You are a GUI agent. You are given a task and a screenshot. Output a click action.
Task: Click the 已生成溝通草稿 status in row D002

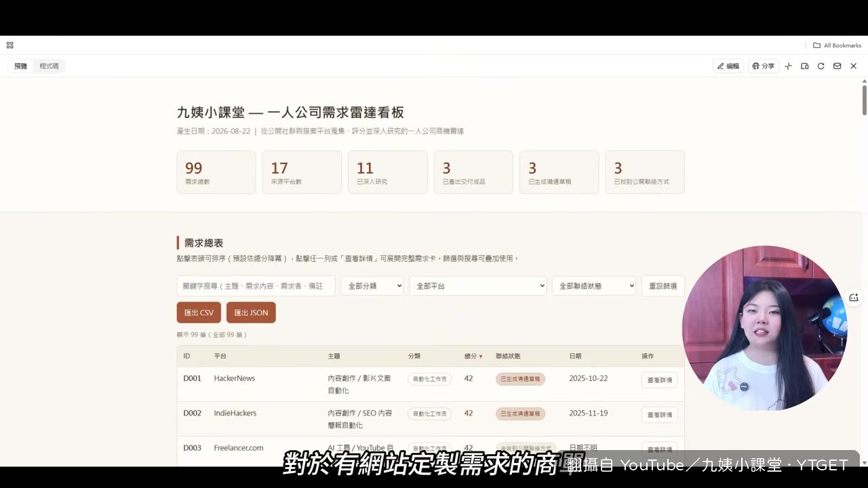click(x=520, y=413)
